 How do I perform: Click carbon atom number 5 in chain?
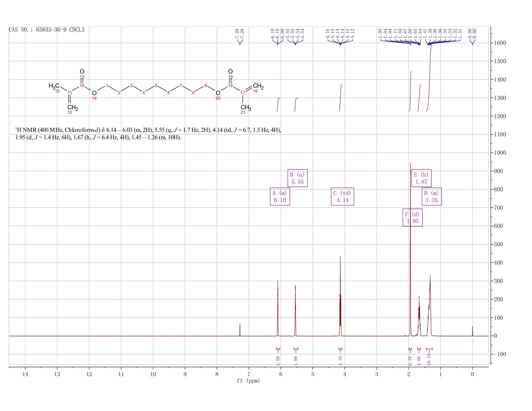[x=156, y=85]
